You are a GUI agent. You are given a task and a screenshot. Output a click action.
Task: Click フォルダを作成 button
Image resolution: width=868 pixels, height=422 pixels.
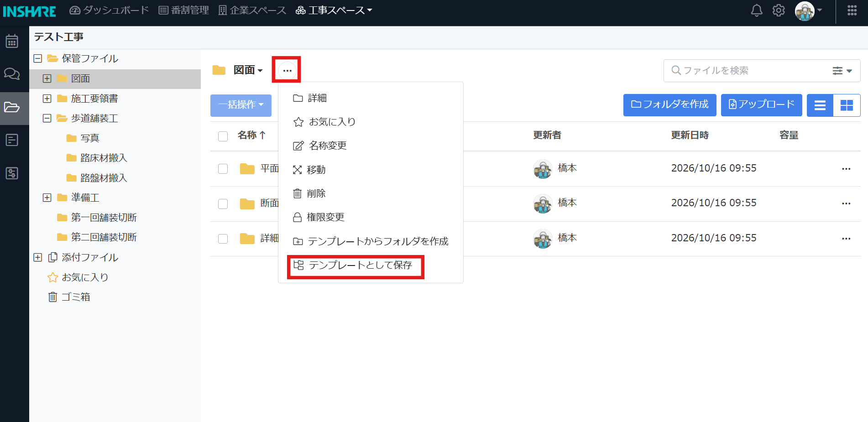[669, 105]
